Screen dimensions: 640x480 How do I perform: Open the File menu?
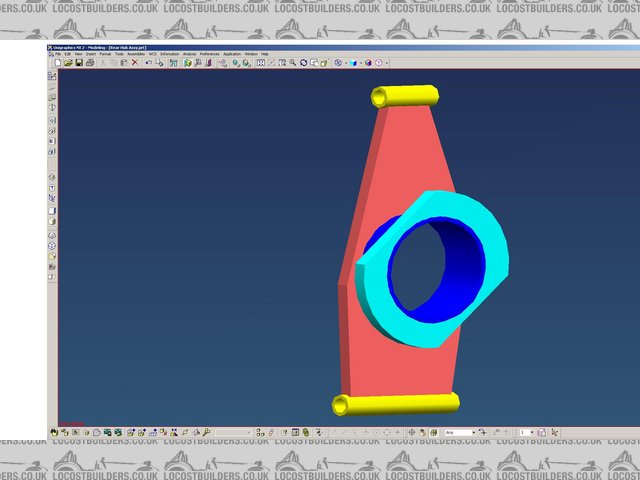tap(58, 53)
